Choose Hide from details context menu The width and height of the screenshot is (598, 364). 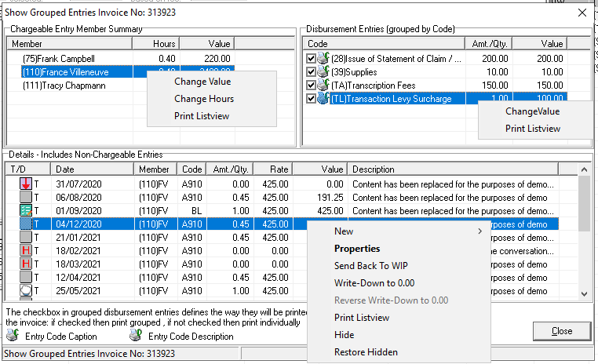click(345, 335)
